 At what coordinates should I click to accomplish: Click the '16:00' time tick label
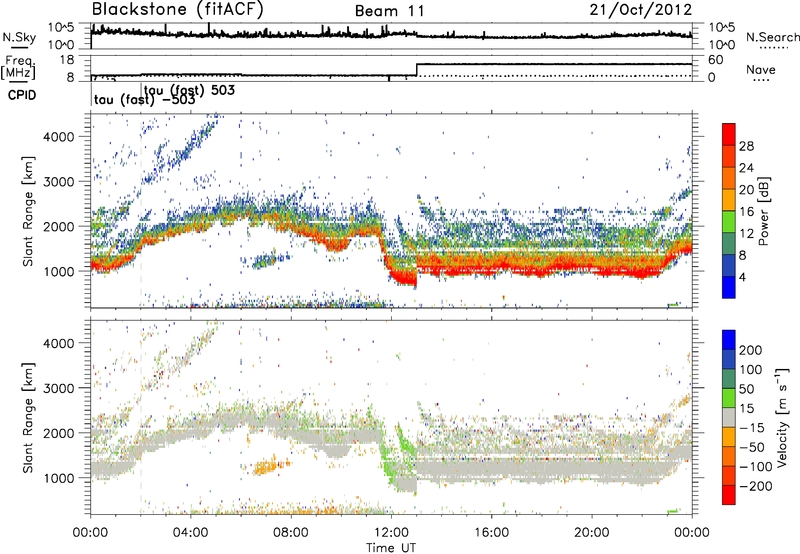point(491,533)
